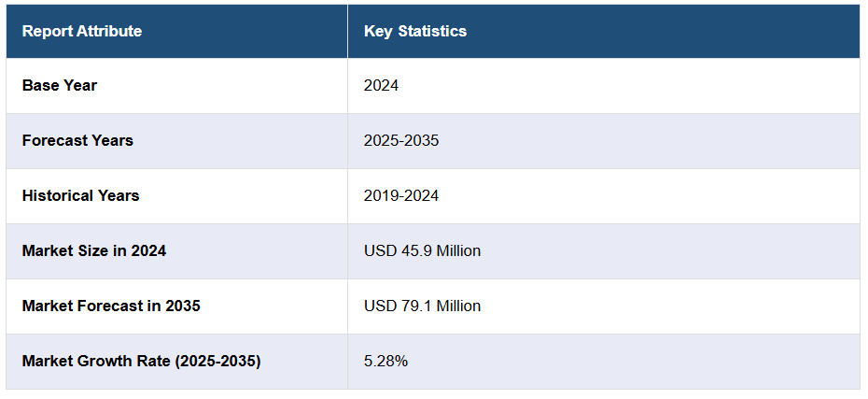Click the 2019-2024 historical years value
Image resolution: width=868 pixels, height=399 pixels.
(x=401, y=195)
